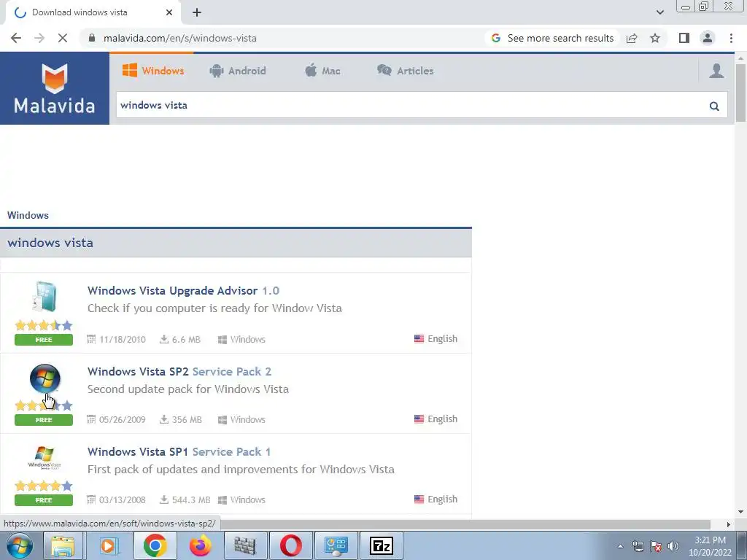Click the address bar URL

tap(180, 38)
